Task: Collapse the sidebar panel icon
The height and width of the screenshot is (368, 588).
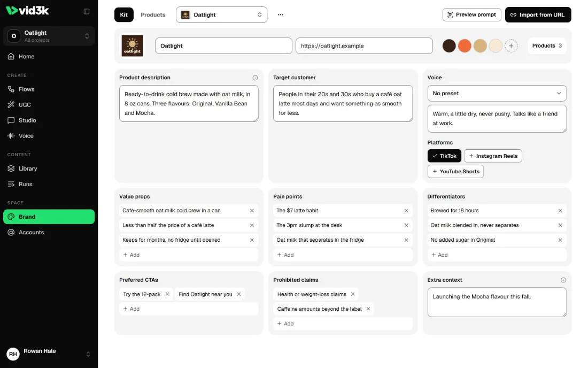Action: [x=86, y=11]
